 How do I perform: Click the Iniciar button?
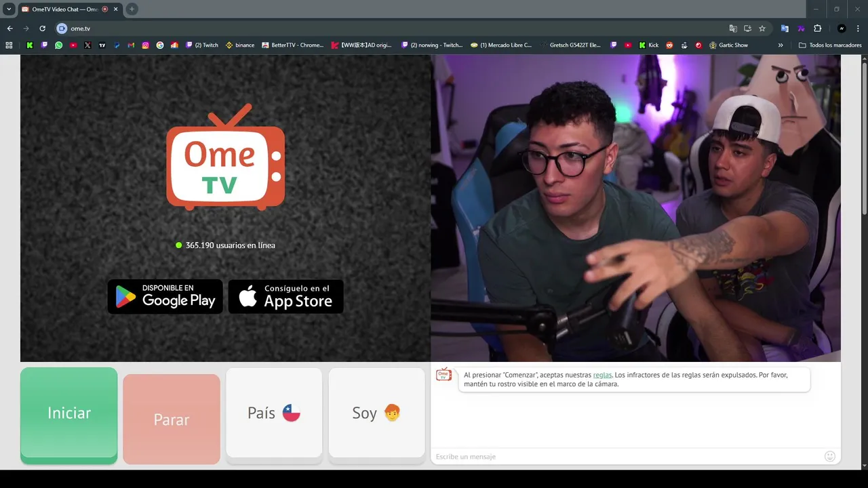coord(68,415)
